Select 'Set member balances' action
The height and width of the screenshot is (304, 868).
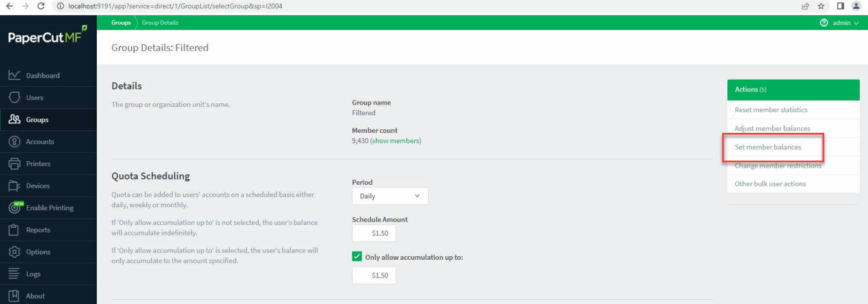768,147
